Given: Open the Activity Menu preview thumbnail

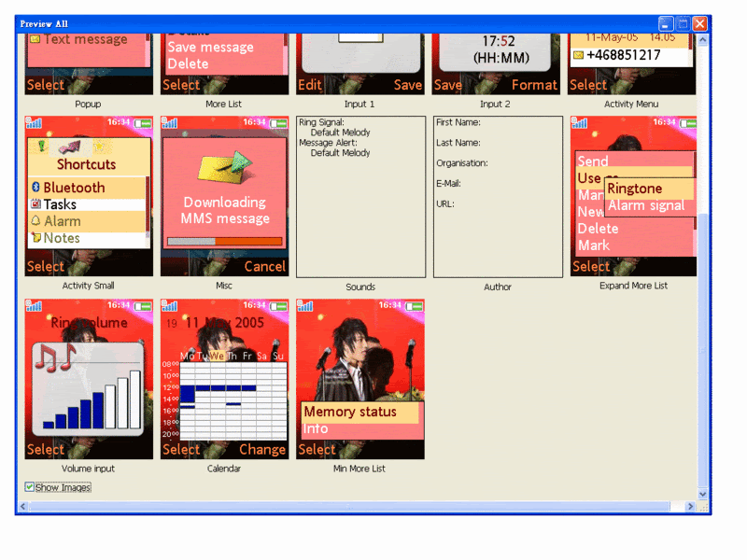Looking at the screenshot, I should [631, 63].
